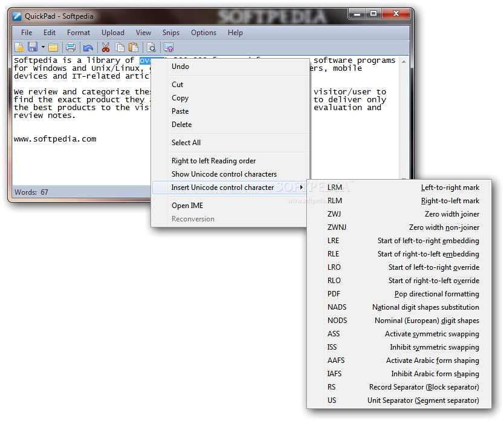Viewport: 504px width, 421px height.
Task: Insert US Unit Separator (Segment separator)
Action: click(399, 400)
